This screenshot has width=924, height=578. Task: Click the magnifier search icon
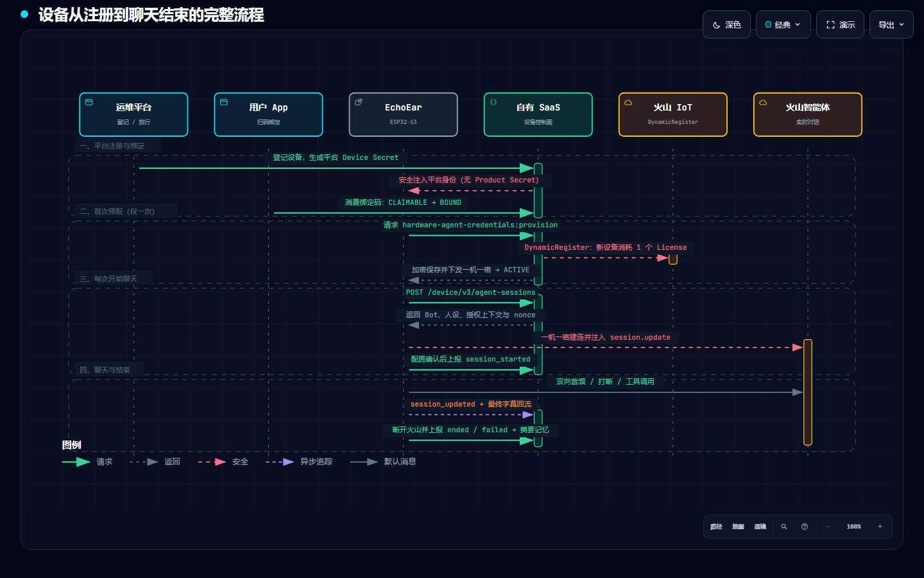tap(783, 527)
